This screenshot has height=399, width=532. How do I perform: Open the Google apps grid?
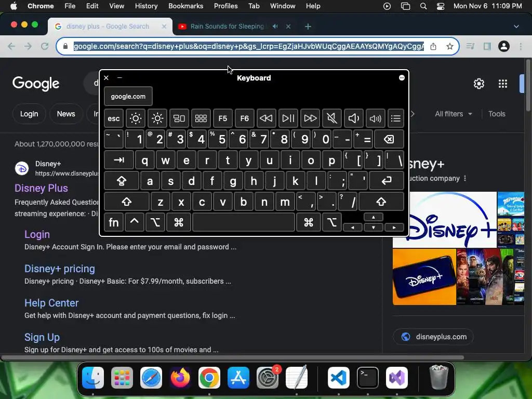tap(503, 84)
